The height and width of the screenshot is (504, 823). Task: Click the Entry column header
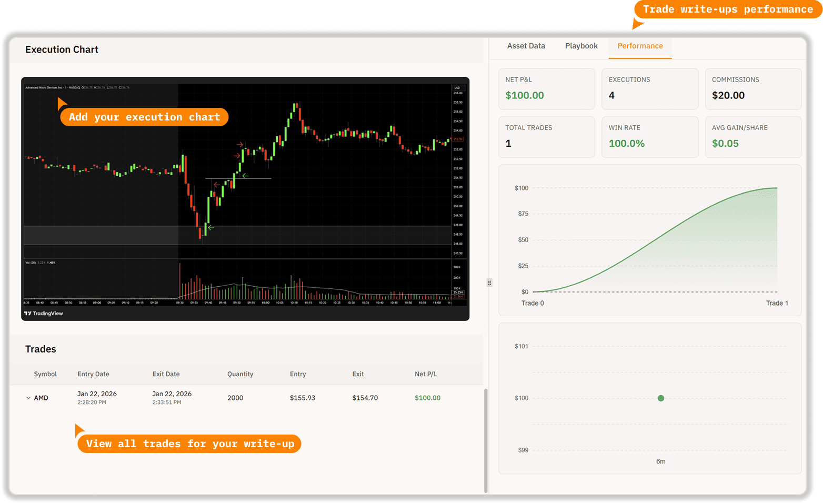point(298,374)
